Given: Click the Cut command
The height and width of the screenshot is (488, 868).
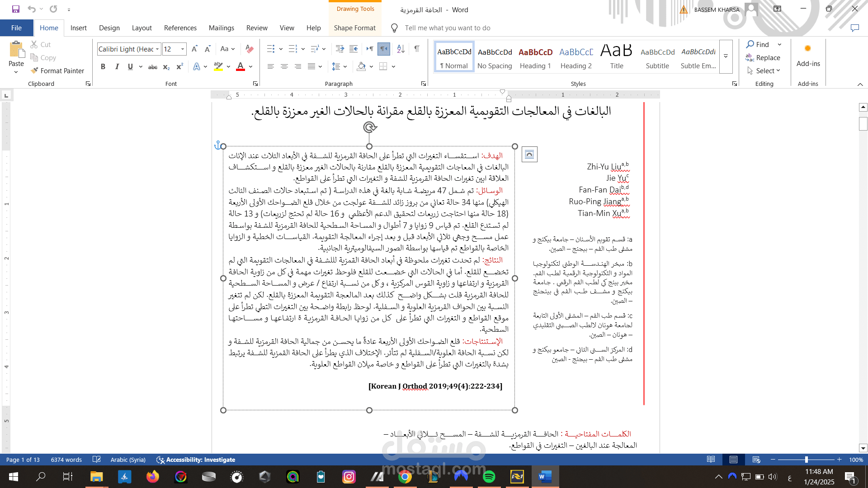Looking at the screenshot, I should pos(41,44).
